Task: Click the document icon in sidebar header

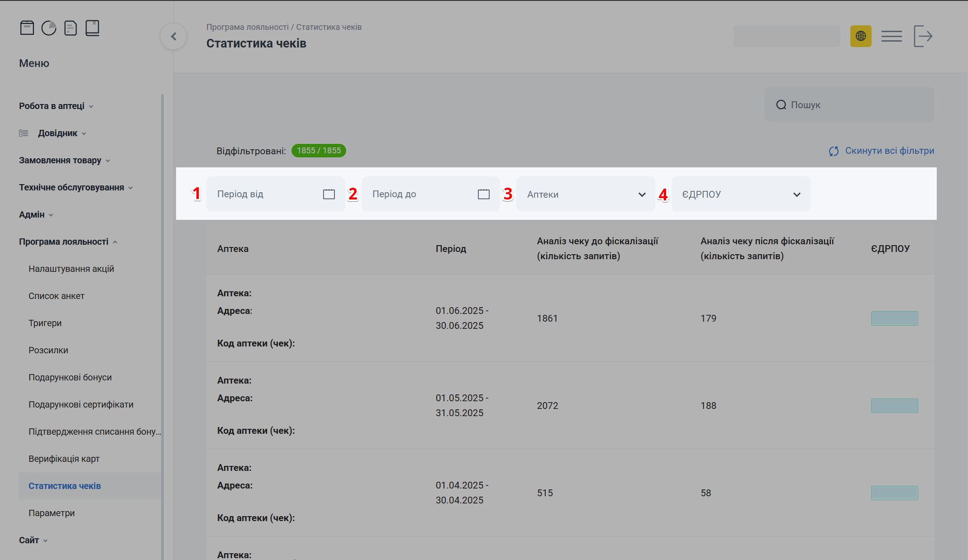Action: pos(71,28)
